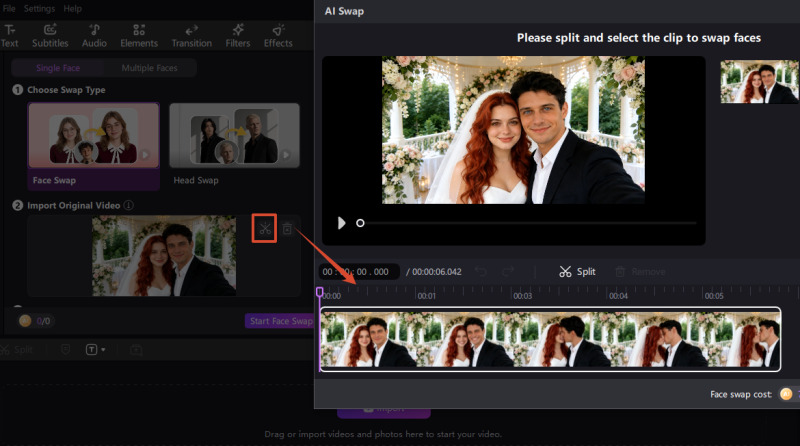The image size is (800, 446).
Task: Click the face swap cost coin icon
Action: point(786,394)
